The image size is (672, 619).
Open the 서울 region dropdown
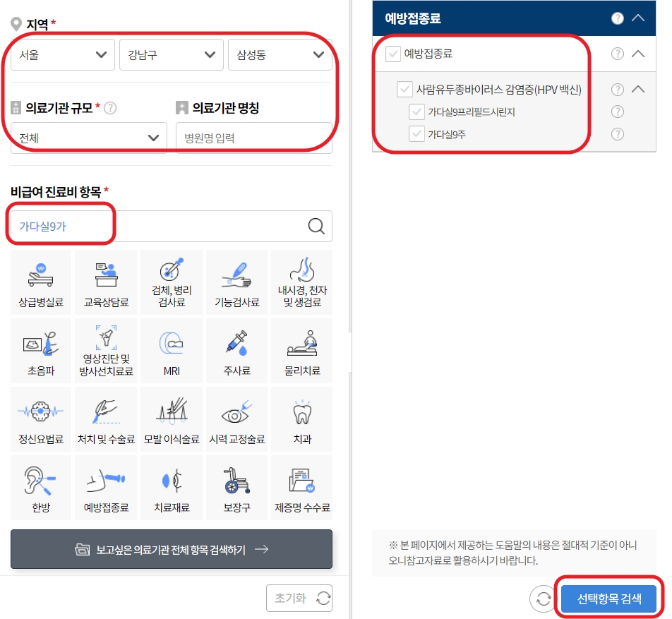point(62,54)
